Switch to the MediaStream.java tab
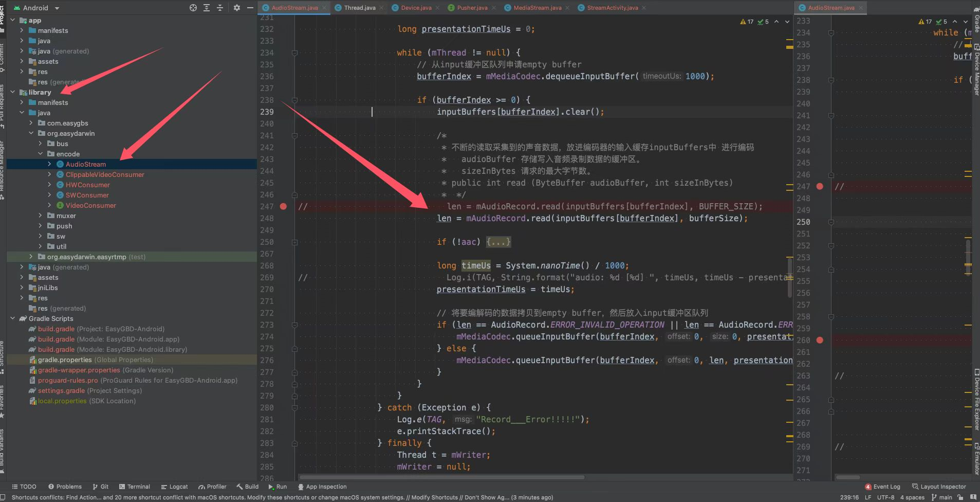The width and height of the screenshot is (980, 502). click(x=537, y=8)
